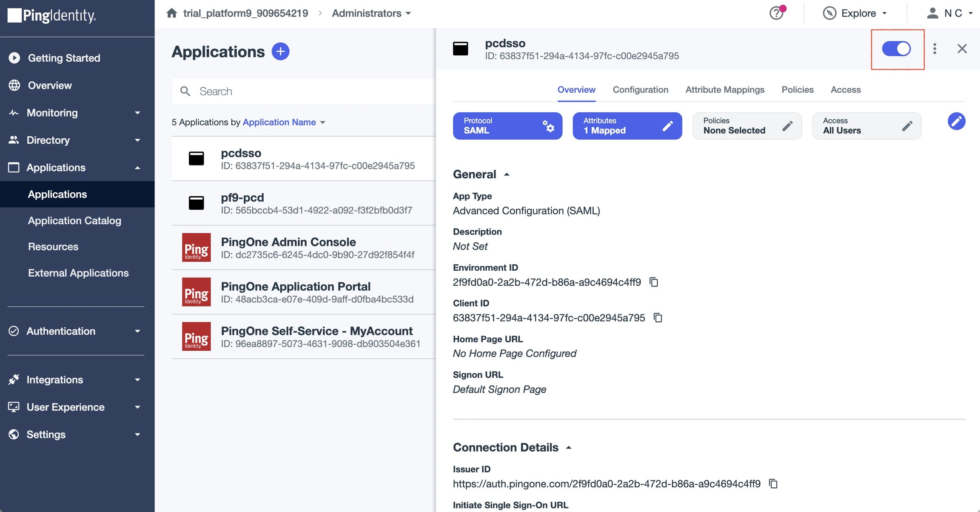Viewport: 980px width, 512px height.
Task: Click the blue round edit pencil icon
Action: click(956, 122)
